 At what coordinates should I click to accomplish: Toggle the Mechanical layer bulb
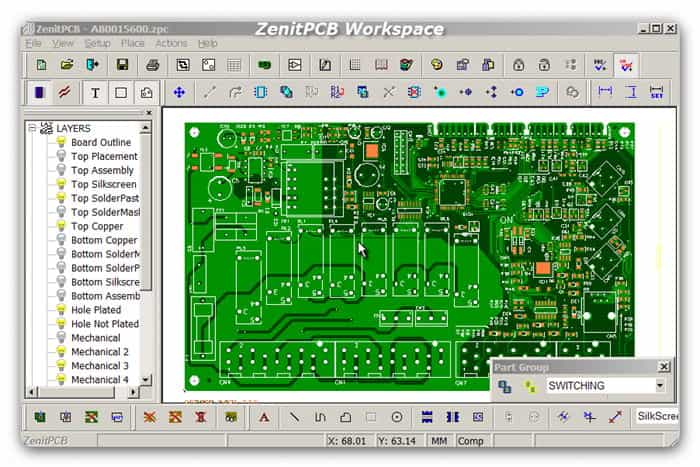[x=61, y=337]
